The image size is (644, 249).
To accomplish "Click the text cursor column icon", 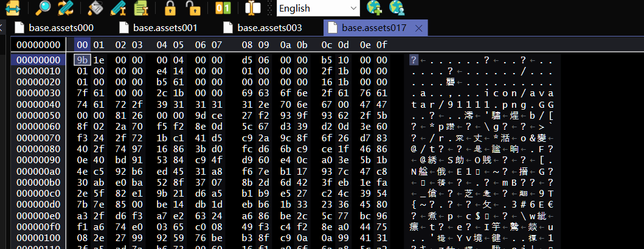I will [253, 8].
